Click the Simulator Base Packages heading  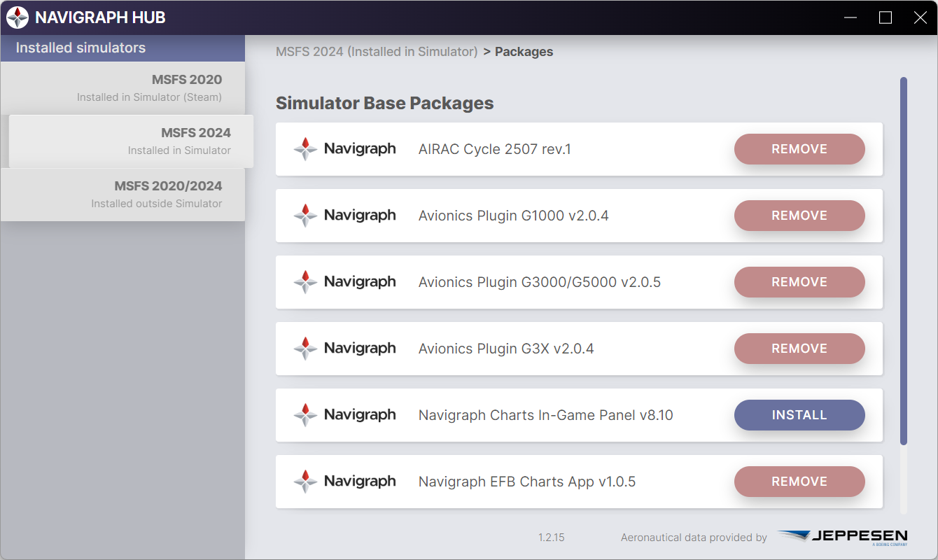coord(384,103)
